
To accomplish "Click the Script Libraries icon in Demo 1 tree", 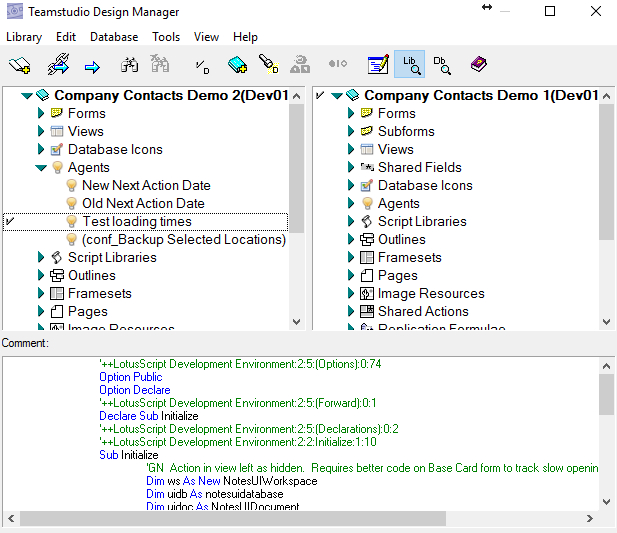I will (367, 221).
